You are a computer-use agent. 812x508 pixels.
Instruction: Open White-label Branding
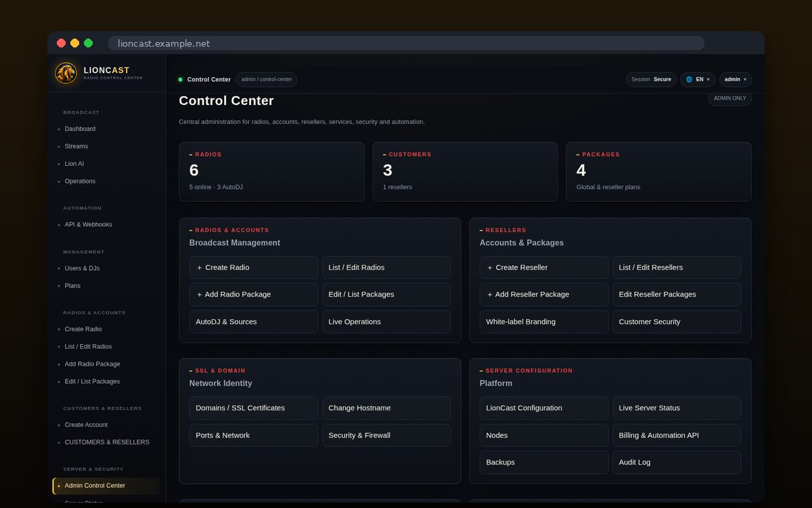(x=544, y=322)
